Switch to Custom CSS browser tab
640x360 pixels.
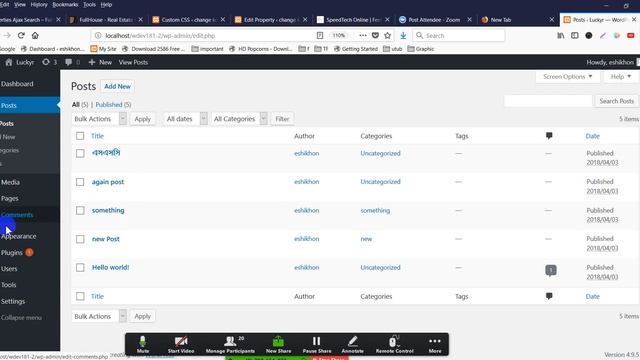[188, 20]
